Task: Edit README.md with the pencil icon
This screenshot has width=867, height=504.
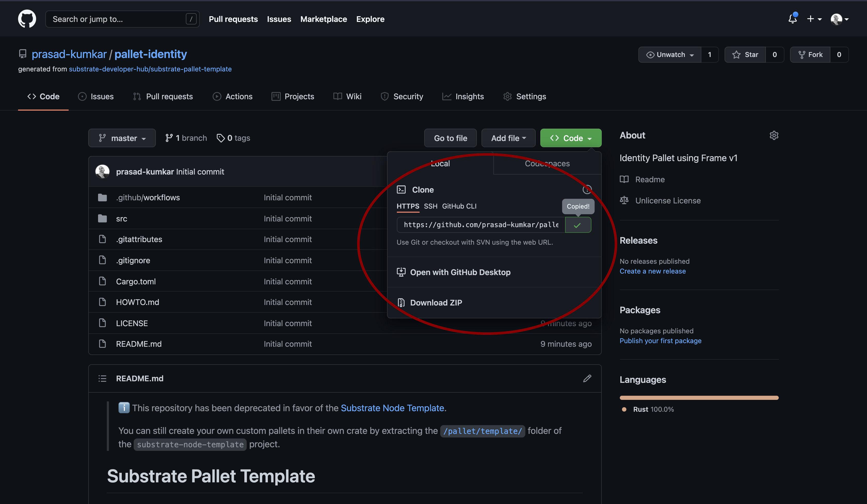Action: tap(587, 378)
